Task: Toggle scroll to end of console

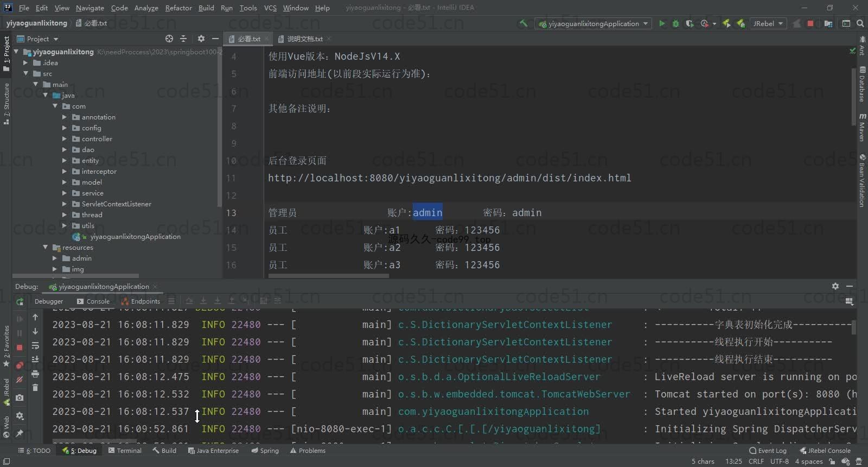Action: [35, 359]
